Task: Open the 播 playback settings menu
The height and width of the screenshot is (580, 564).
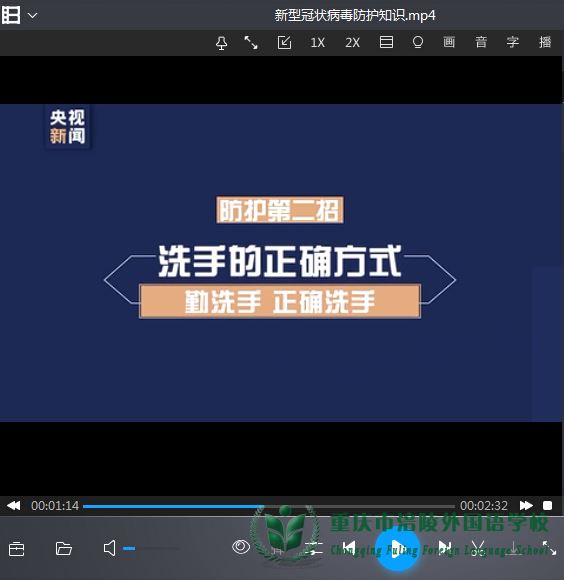Action: 545,42
